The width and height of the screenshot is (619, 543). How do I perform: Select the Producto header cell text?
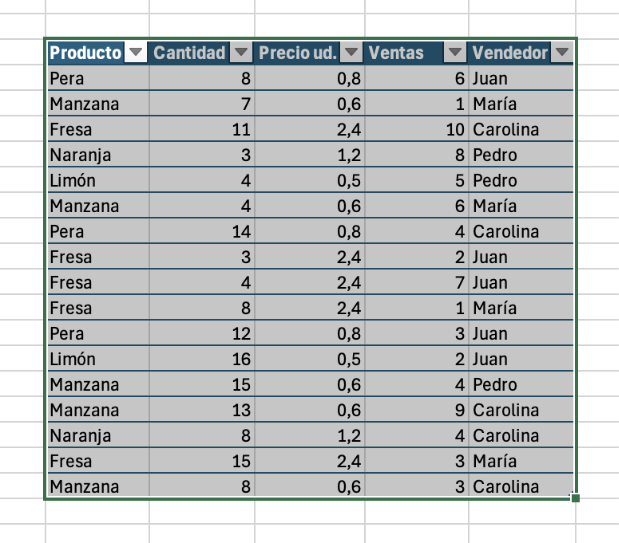85,53
